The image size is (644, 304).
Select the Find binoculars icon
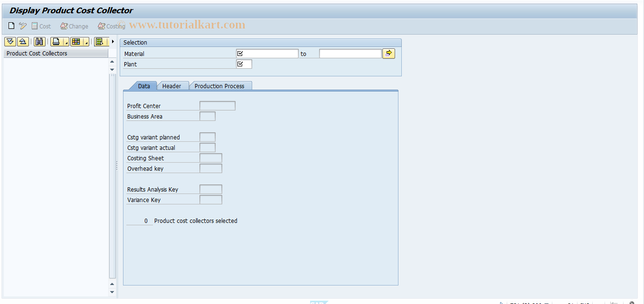tap(39, 41)
